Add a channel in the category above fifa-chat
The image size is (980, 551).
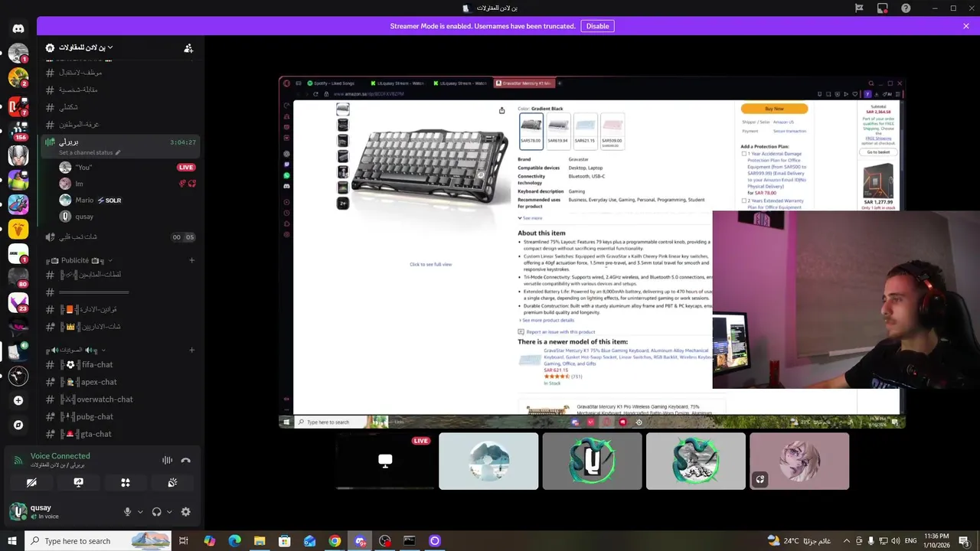tap(191, 350)
